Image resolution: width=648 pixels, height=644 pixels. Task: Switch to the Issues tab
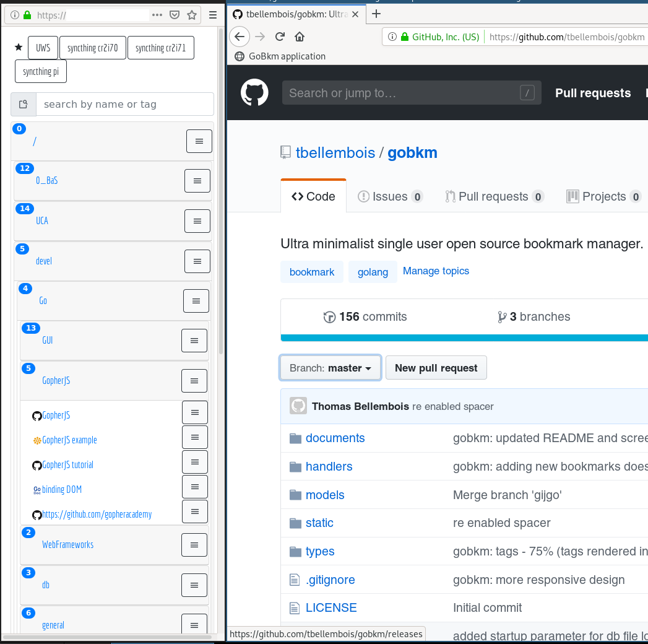(390, 196)
